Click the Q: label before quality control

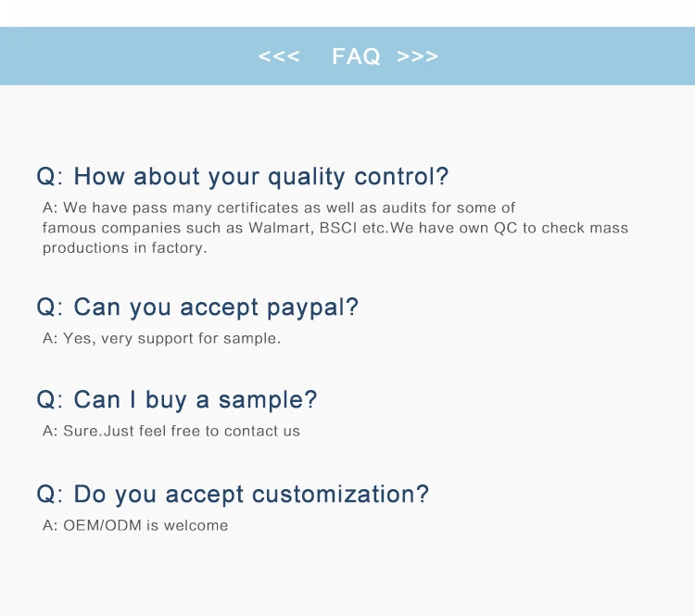(x=49, y=177)
